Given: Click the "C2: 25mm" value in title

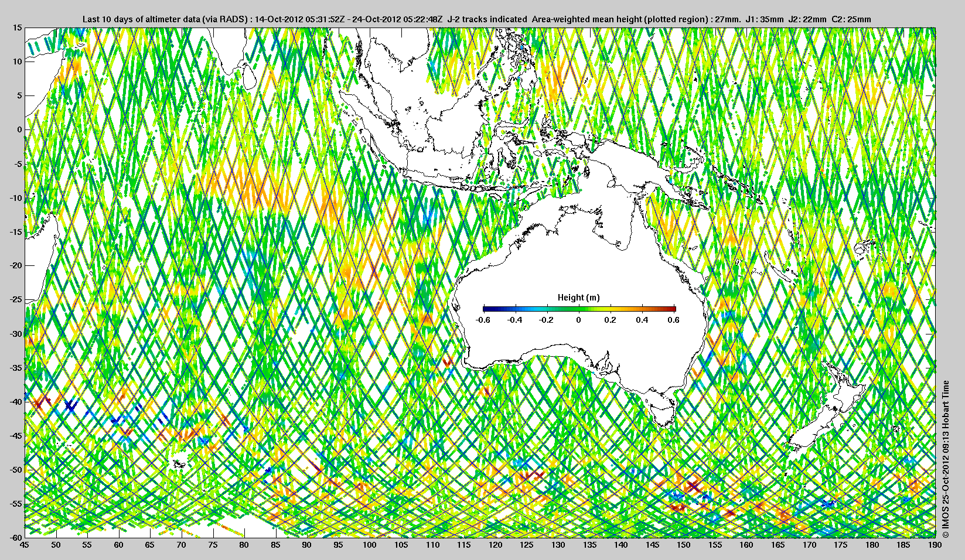Looking at the screenshot, I should 851,19.
